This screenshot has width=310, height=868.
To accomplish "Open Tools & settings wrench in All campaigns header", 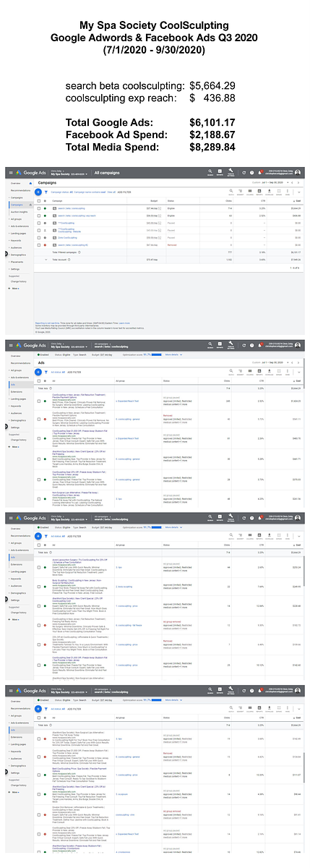I will coord(231,172).
